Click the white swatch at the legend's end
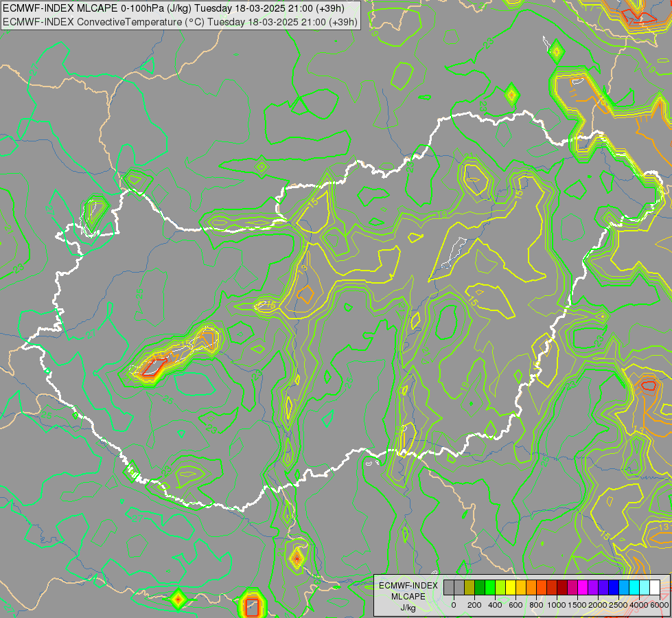Viewport: 672px width, 618px height. tap(656, 588)
